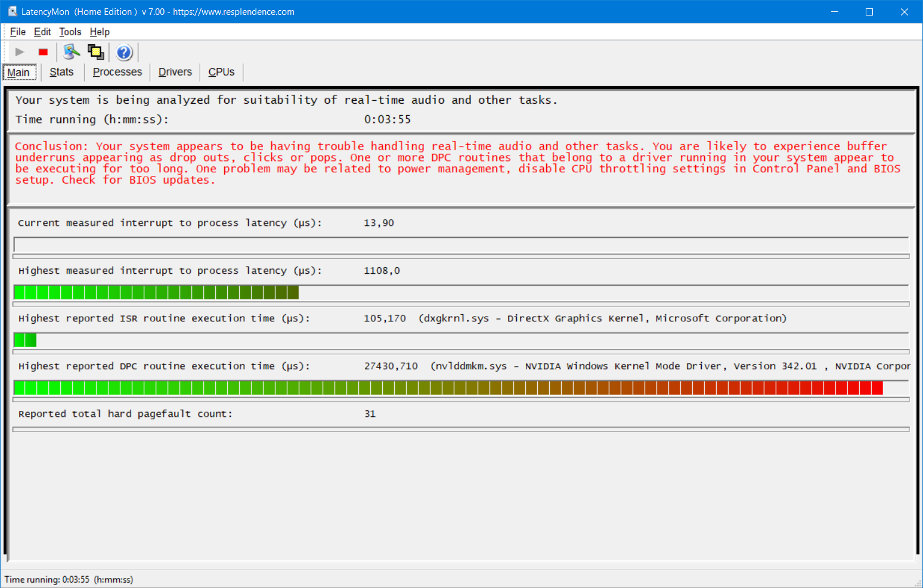923x588 pixels.
Task: Click the LatencyMon title bar app icon
Action: [12, 11]
